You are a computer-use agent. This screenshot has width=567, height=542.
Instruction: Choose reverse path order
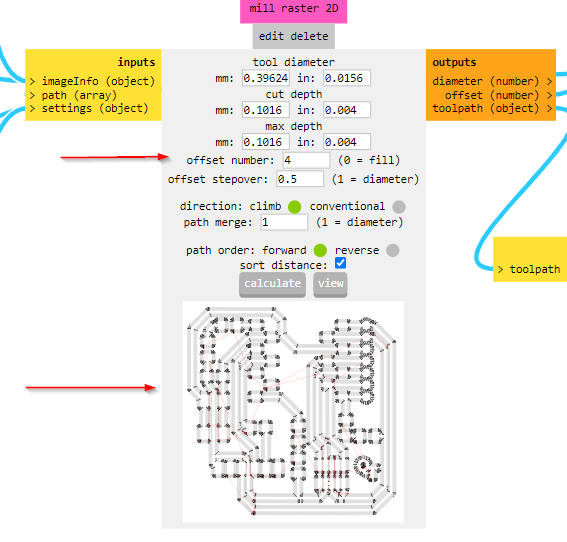393,250
